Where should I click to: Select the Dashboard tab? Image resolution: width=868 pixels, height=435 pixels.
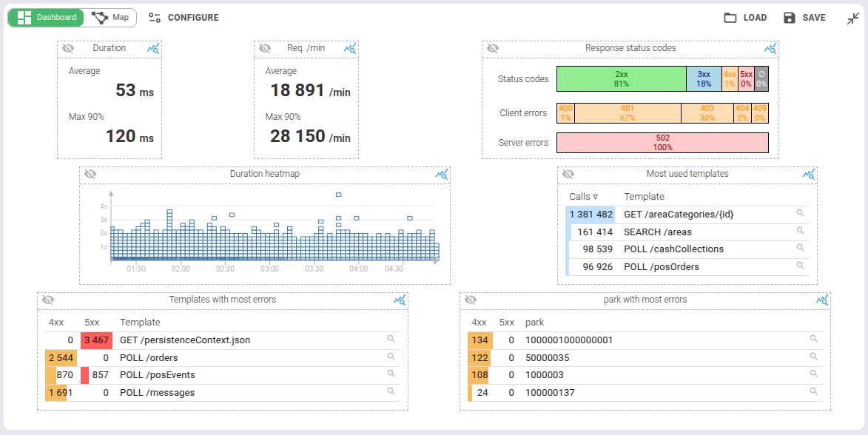(46, 17)
